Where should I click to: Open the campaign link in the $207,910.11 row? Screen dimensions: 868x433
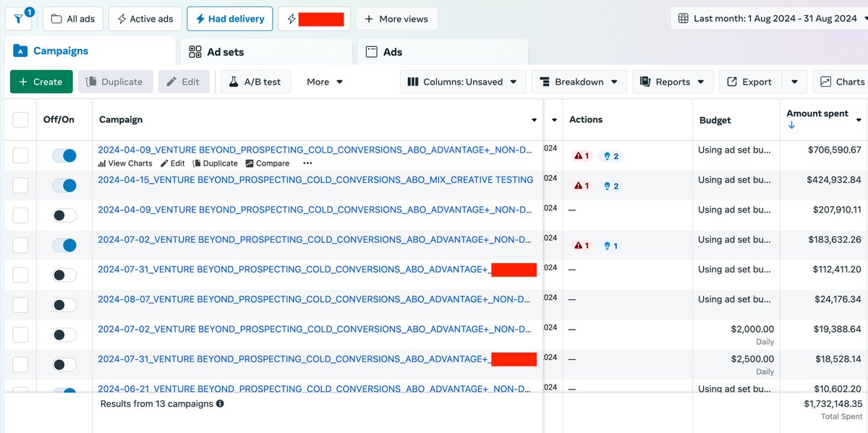pos(315,210)
